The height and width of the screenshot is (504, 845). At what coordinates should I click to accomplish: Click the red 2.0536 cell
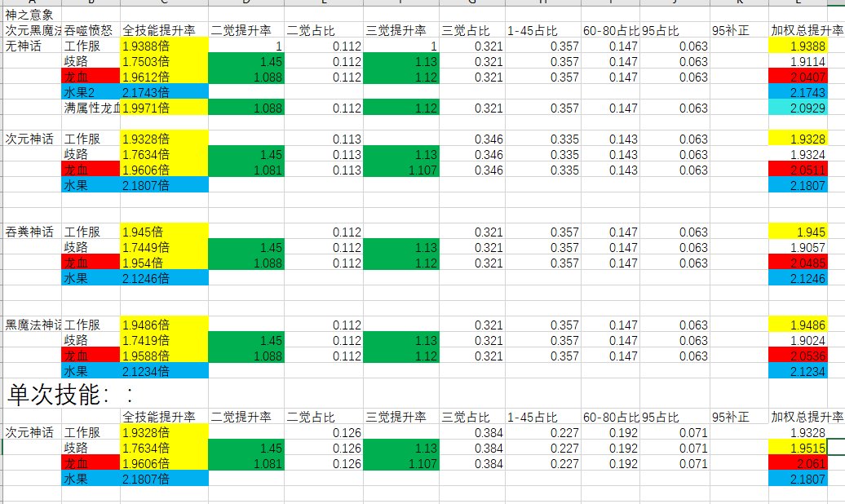click(x=798, y=356)
